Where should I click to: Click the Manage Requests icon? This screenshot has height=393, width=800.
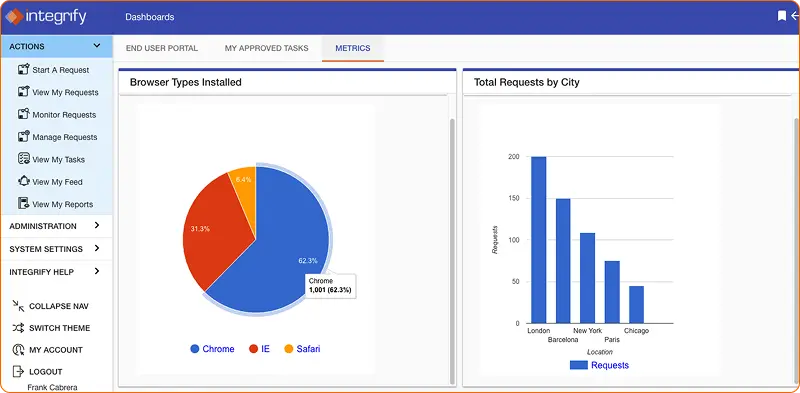[23, 136]
